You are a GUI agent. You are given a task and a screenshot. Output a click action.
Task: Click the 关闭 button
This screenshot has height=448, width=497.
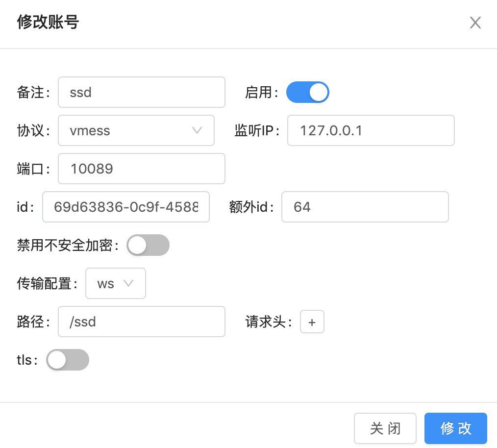click(x=385, y=428)
